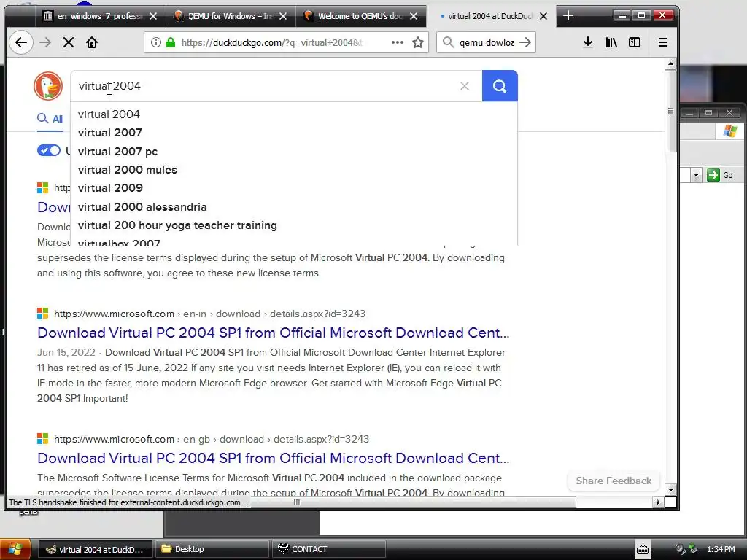The height and width of the screenshot is (560, 747).
Task: Click the vertical scrollbar up arrow
Action: [x=671, y=64]
